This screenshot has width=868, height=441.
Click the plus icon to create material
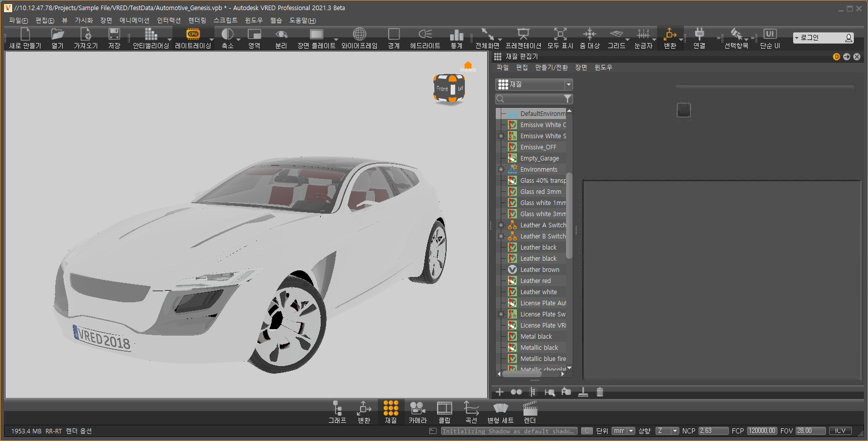coord(500,392)
